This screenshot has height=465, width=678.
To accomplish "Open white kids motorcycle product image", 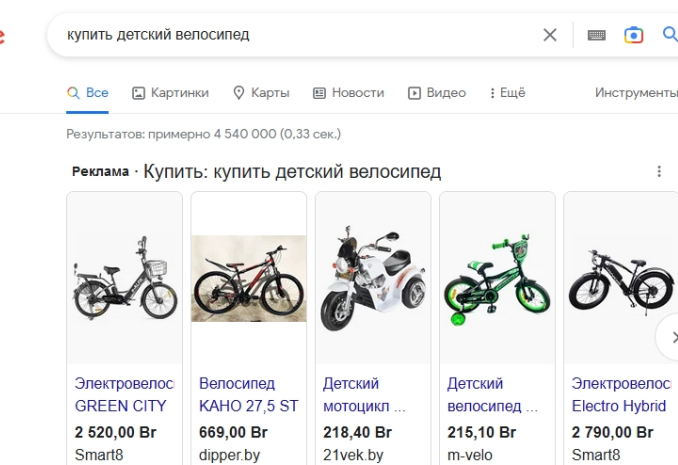I will [372, 277].
